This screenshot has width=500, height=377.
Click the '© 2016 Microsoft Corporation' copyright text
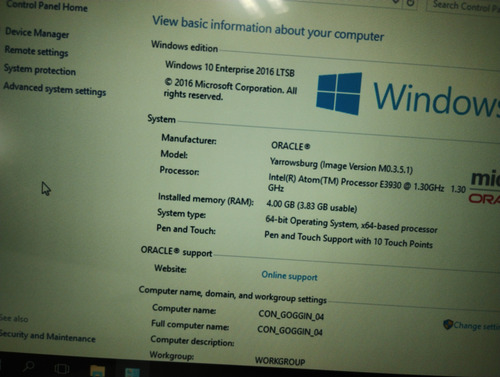pyautogui.click(x=230, y=89)
